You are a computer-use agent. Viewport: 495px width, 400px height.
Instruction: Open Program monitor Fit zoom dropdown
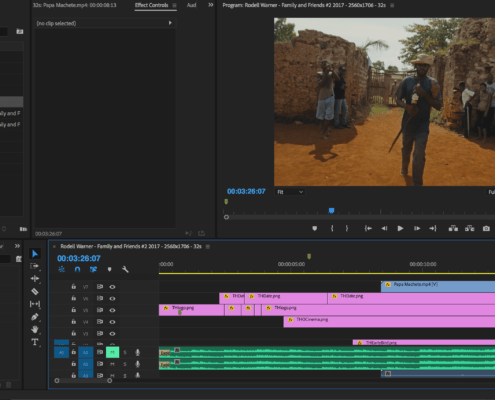[290, 192]
